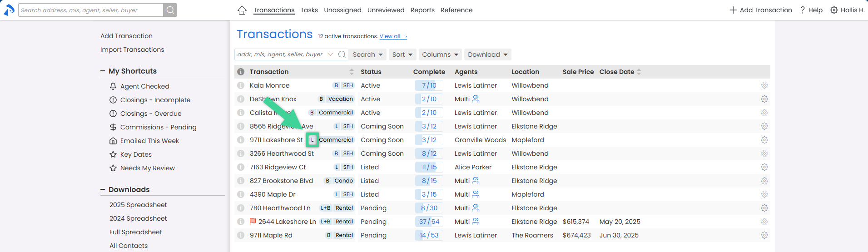
Task: Click multi-agent people icon for 780 Hearthwood Ln
Action: pyautogui.click(x=476, y=208)
